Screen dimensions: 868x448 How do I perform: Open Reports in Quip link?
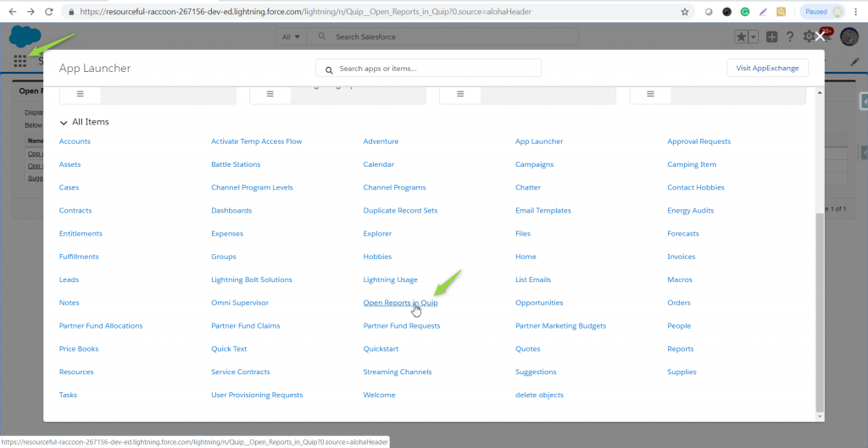coord(400,302)
